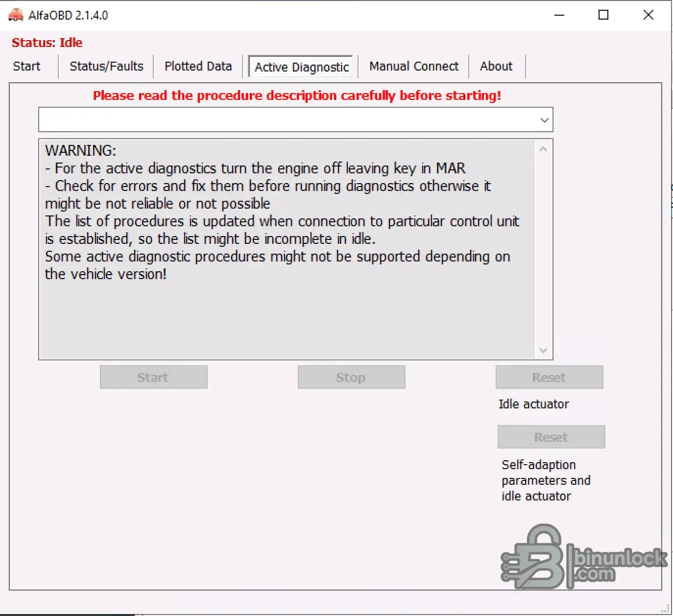Click the 'Status: Idle' text
This screenshot has height=616, width=673.
[47, 43]
